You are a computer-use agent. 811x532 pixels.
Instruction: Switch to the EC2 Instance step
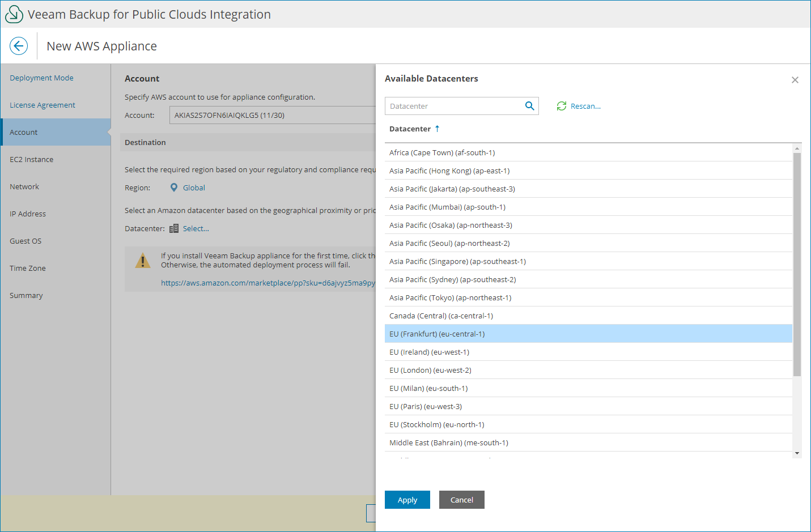pyautogui.click(x=31, y=159)
